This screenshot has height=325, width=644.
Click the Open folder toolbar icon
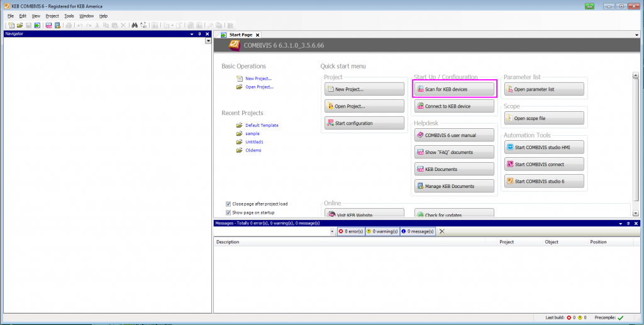pos(20,25)
